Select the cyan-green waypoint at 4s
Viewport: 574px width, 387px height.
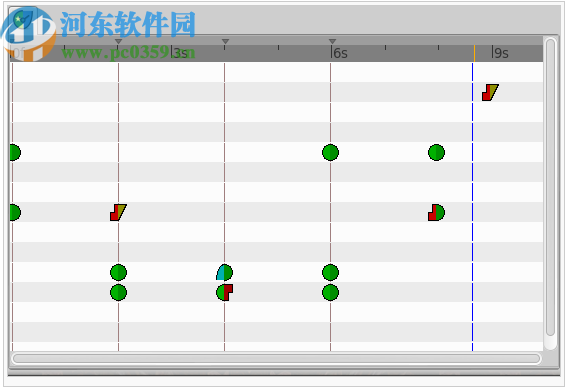coord(224,272)
